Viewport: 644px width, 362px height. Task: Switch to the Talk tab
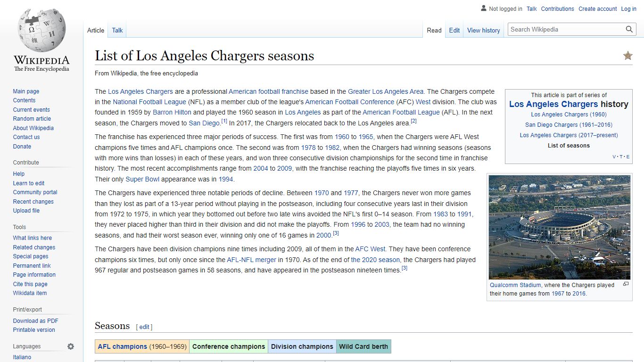tap(117, 30)
